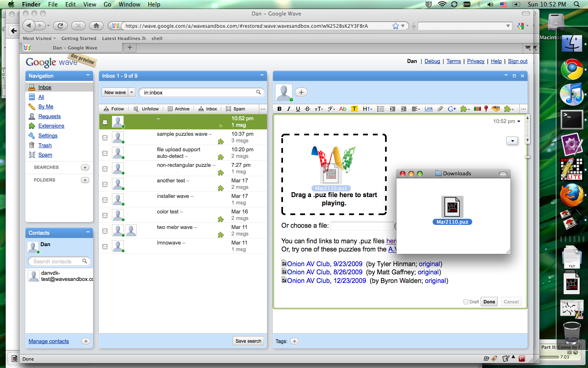Select the checkbox for color test wave
The image size is (588, 368).
click(105, 215)
